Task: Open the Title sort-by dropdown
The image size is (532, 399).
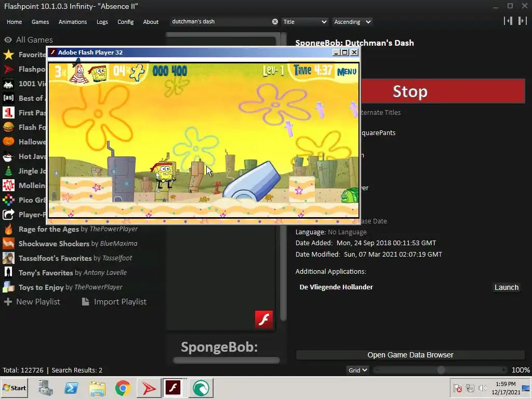Action: pos(304,22)
